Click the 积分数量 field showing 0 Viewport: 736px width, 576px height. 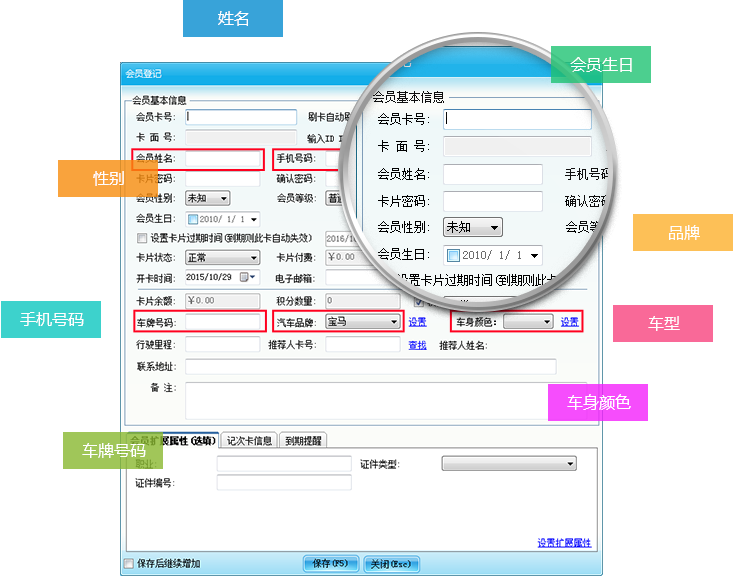click(x=363, y=300)
